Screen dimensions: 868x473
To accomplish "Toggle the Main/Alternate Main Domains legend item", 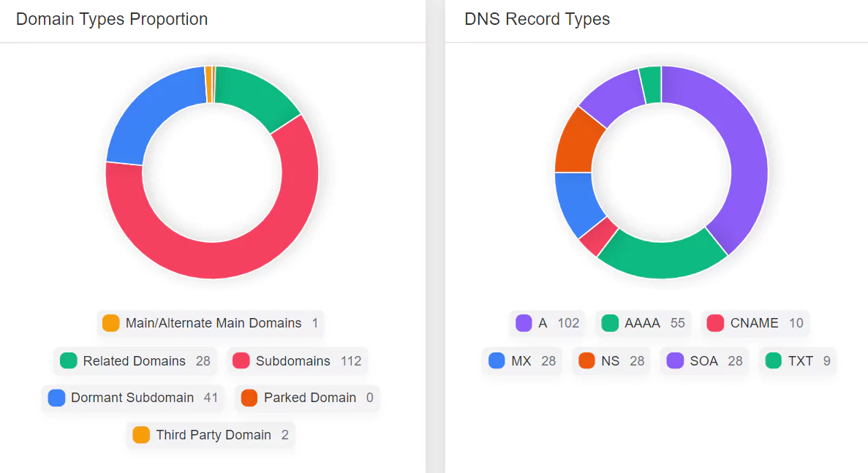I will [211, 323].
